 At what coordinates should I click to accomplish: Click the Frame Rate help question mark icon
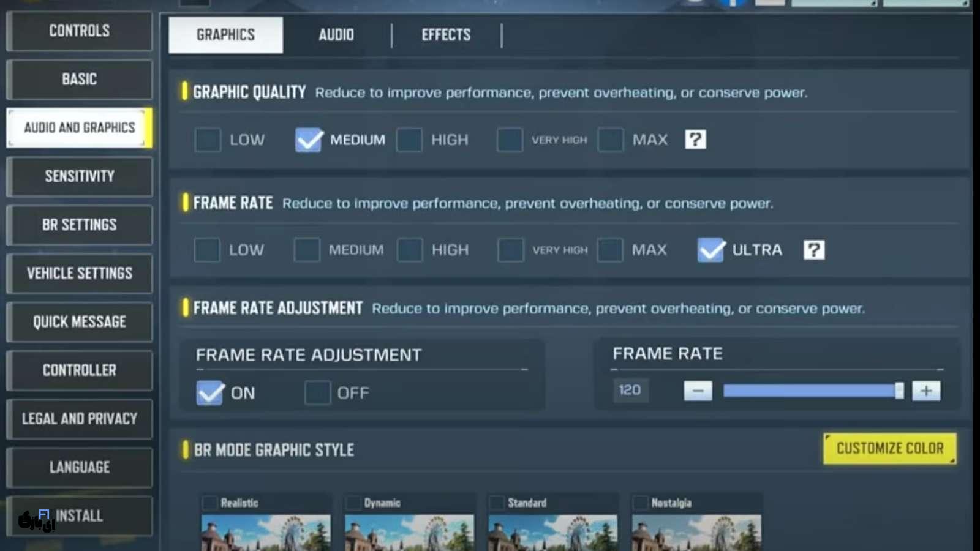click(x=813, y=250)
